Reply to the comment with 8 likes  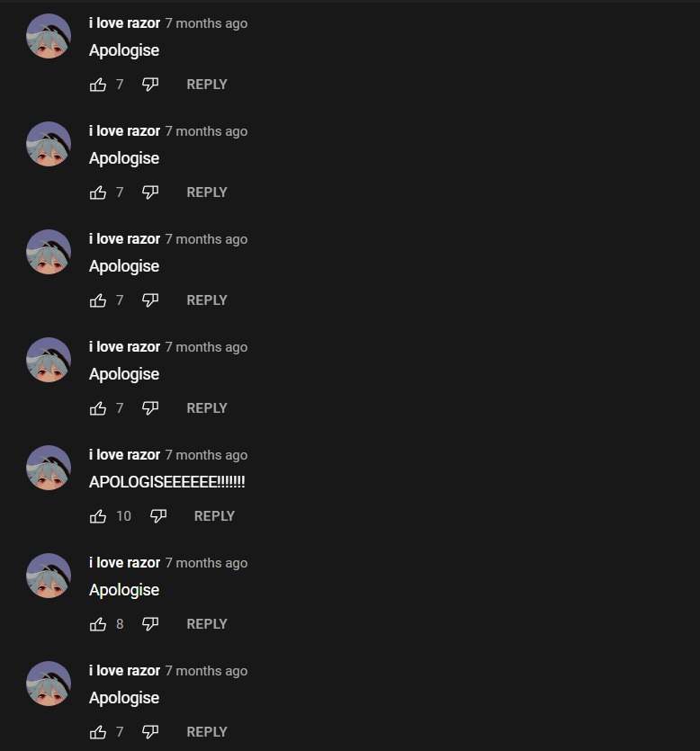click(207, 624)
